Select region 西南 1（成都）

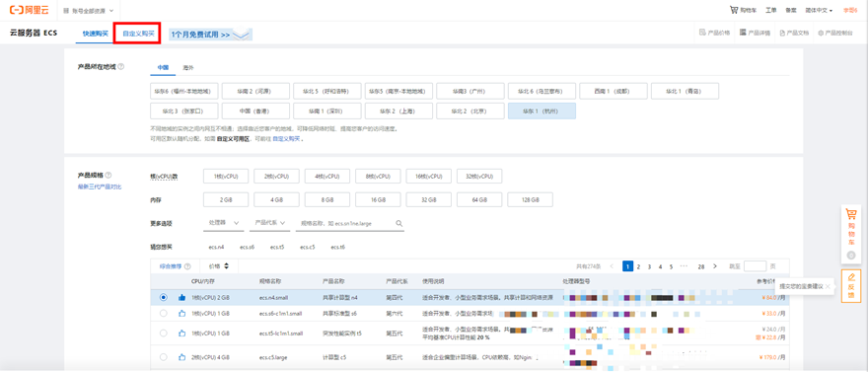(614, 91)
